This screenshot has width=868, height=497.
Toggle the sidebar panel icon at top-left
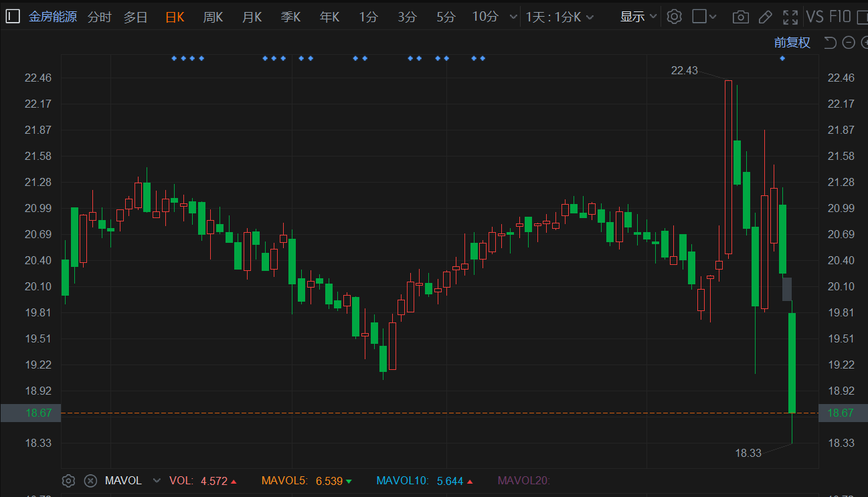click(x=13, y=17)
